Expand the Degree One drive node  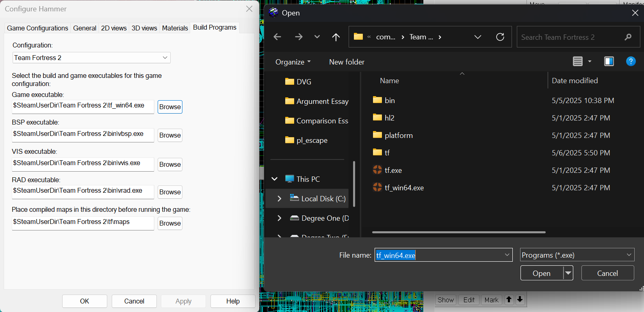coord(279,218)
